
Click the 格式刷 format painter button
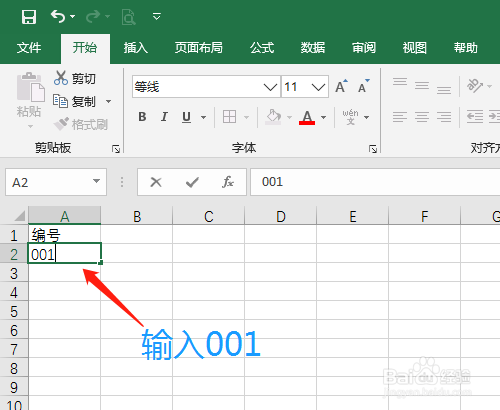coord(81,124)
